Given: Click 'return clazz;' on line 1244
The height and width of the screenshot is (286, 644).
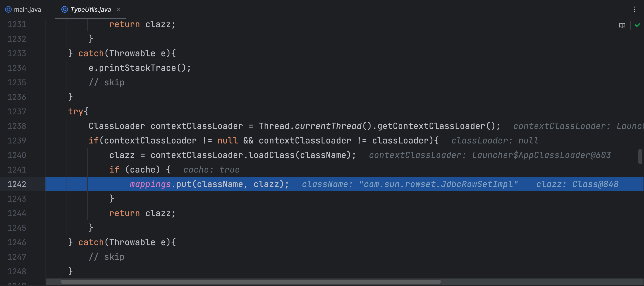Looking at the screenshot, I should point(142,213).
